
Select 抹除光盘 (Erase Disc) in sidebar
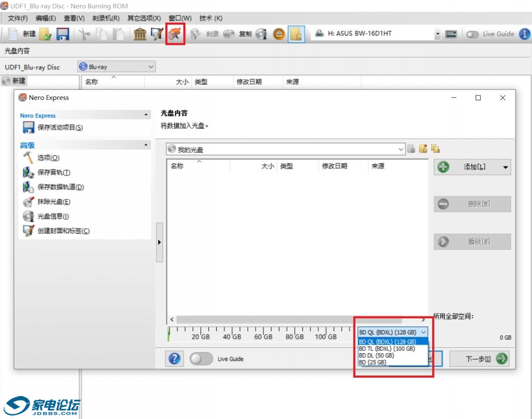[54, 202]
